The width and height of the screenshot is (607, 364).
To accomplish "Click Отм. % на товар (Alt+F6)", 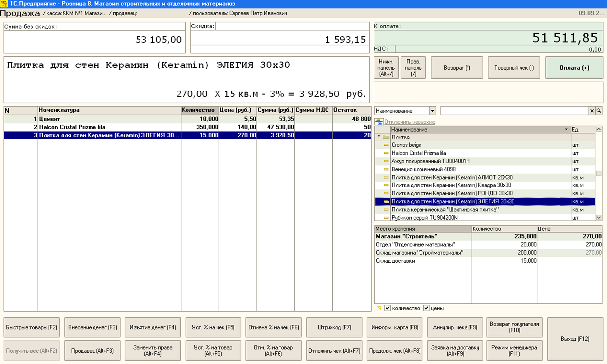I will click(274, 351).
